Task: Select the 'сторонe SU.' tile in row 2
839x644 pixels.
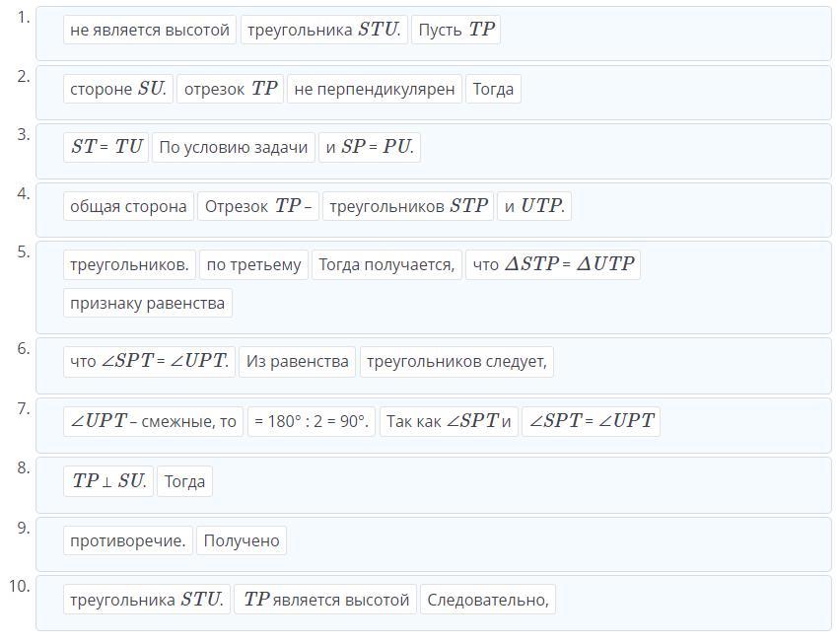Action: 118,89
